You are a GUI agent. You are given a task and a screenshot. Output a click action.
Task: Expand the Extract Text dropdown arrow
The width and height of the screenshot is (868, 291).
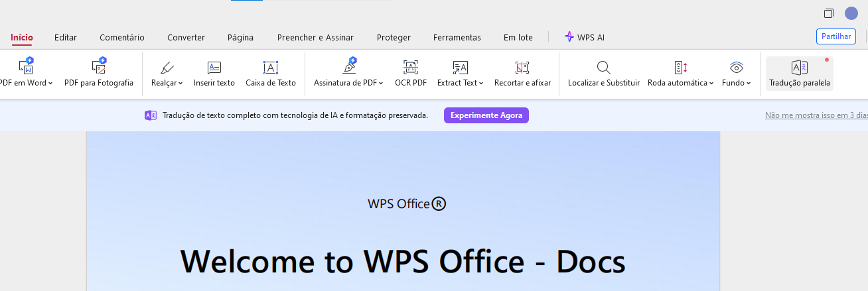tap(481, 84)
